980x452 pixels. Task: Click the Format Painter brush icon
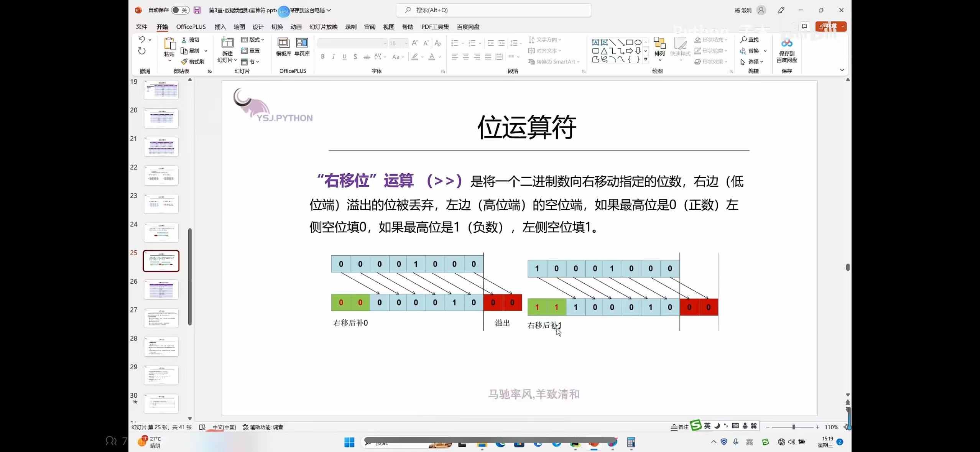click(184, 62)
